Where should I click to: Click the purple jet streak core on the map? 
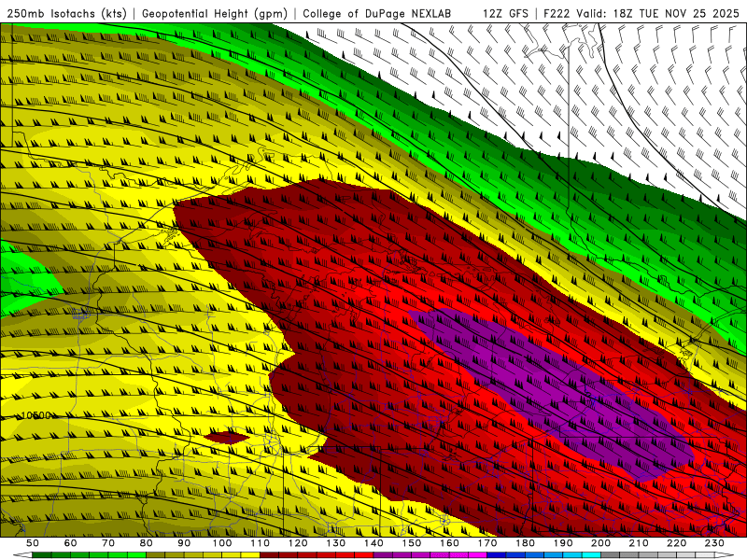point(553,395)
